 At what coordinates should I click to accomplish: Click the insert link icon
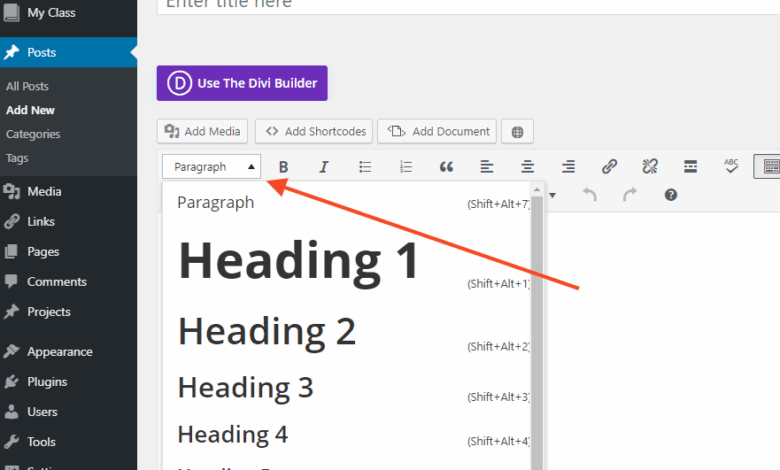tap(609, 167)
